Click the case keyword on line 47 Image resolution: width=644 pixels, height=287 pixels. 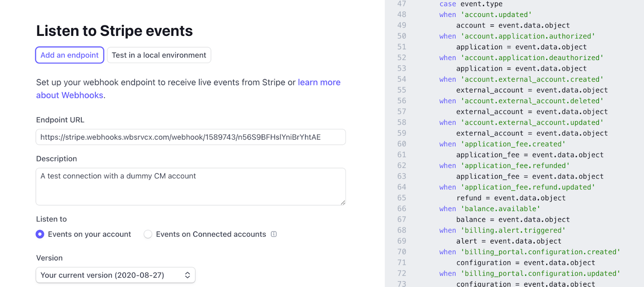pyautogui.click(x=448, y=4)
